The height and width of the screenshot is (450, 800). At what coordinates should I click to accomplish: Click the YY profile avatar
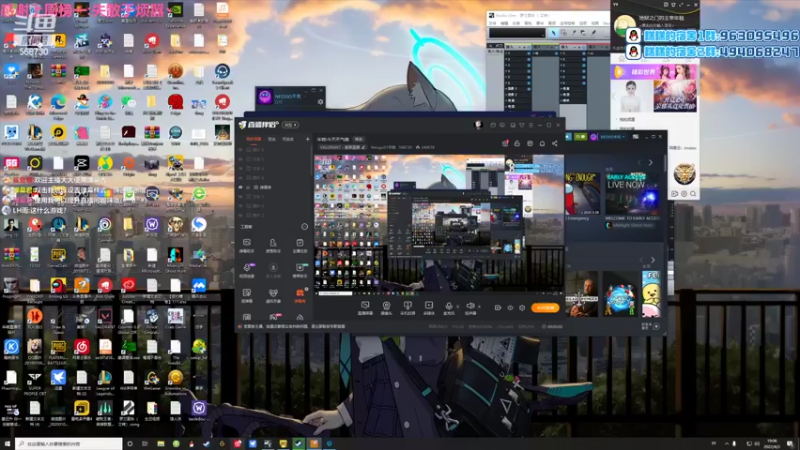point(623,25)
